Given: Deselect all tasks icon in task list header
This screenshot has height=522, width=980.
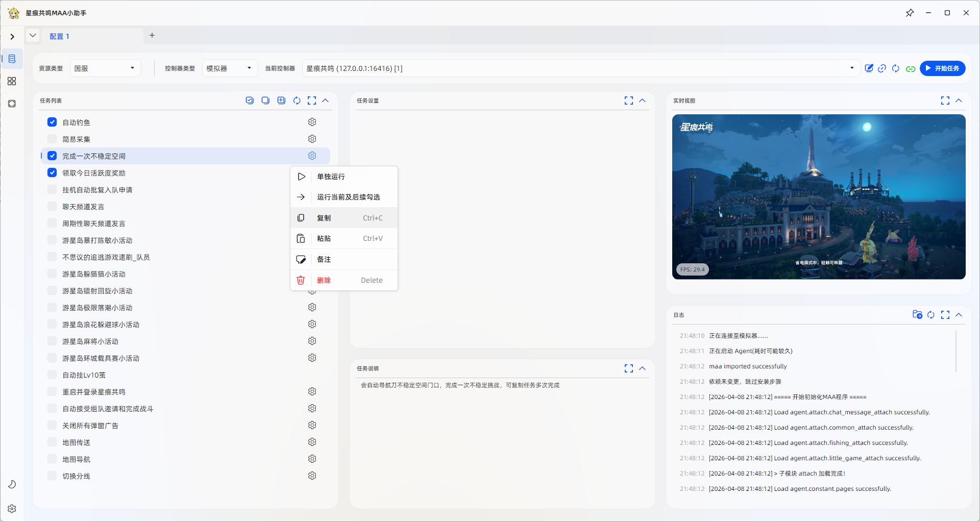Looking at the screenshot, I should point(265,101).
